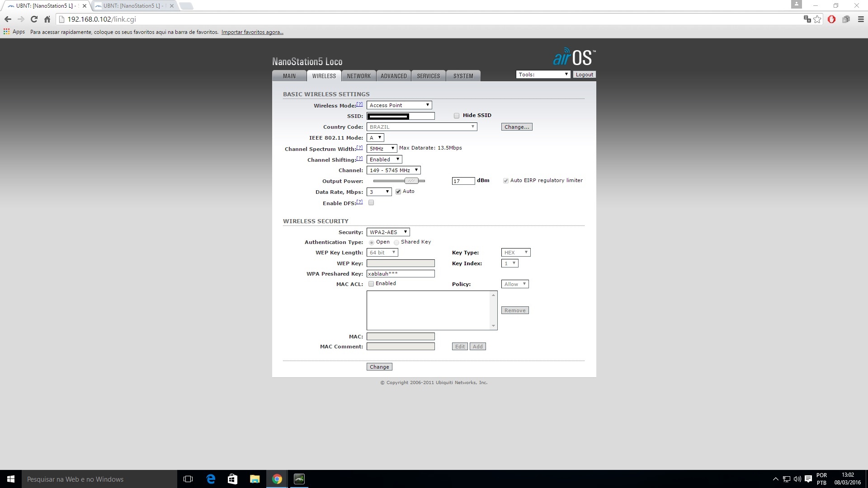Viewport: 868px width, 488px height.
Task: Click the Logout button
Action: coord(585,75)
